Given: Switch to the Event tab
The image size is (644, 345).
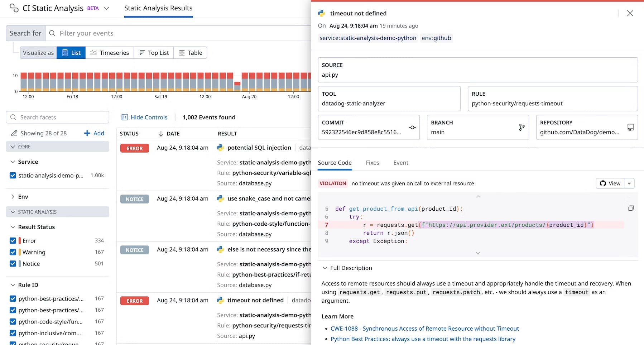Looking at the screenshot, I should point(400,163).
